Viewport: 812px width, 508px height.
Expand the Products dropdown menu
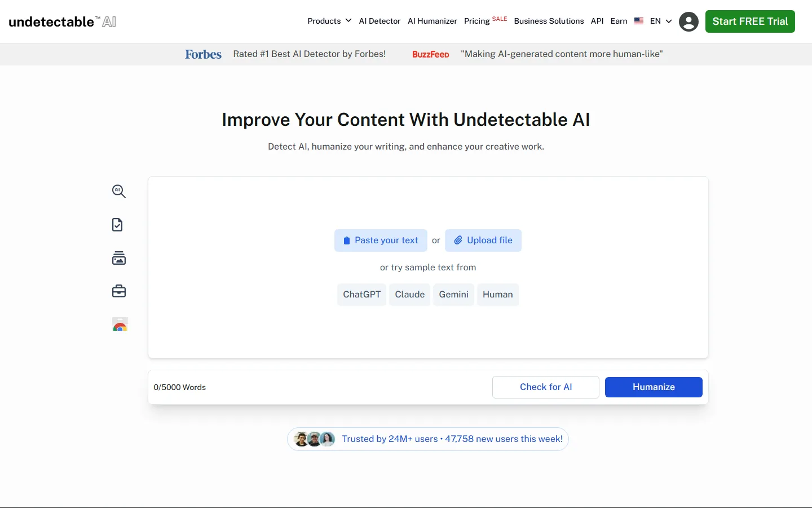tap(329, 21)
